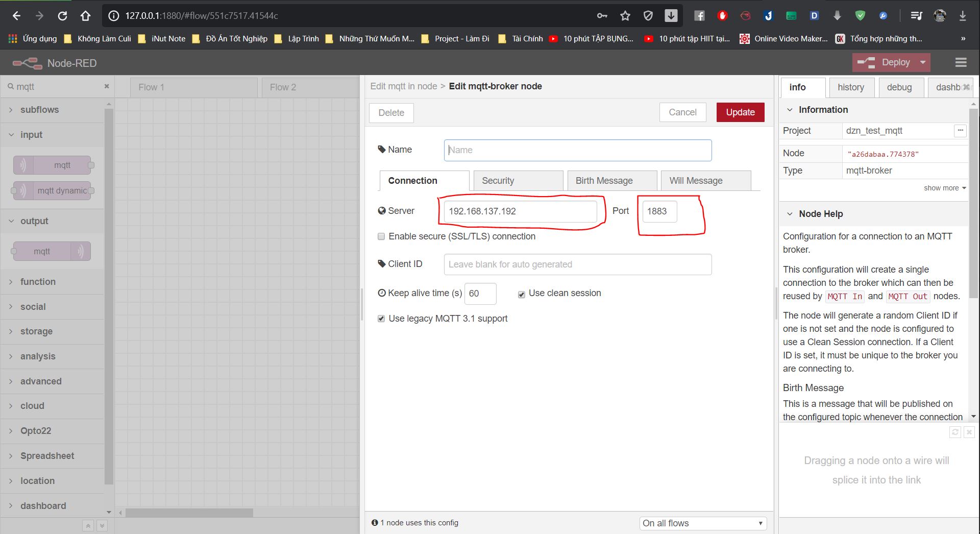The image size is (980, 534).
Task: Add the mqtt output node
Action: [x=52, y=251]
